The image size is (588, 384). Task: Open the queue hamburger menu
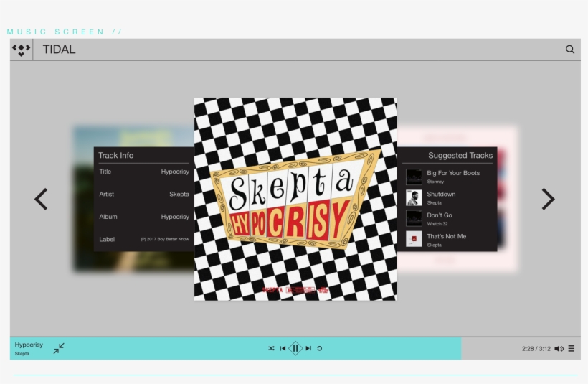572,349
